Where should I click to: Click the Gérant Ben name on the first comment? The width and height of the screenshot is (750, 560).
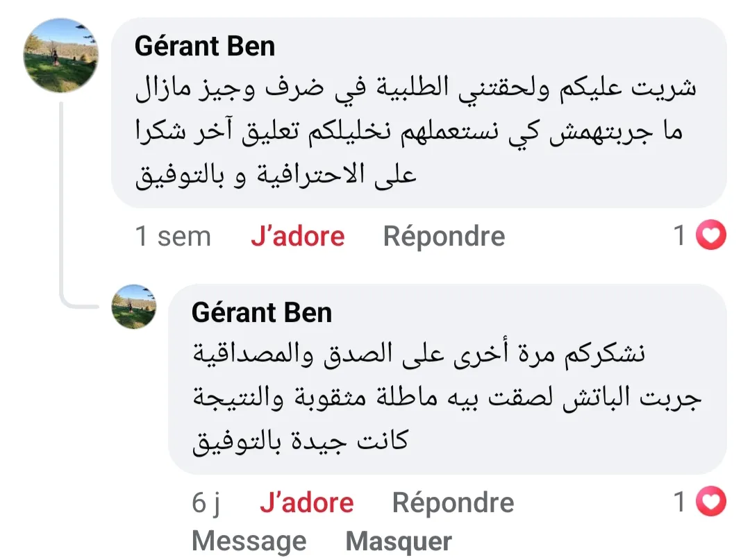[x=205, y=46]
